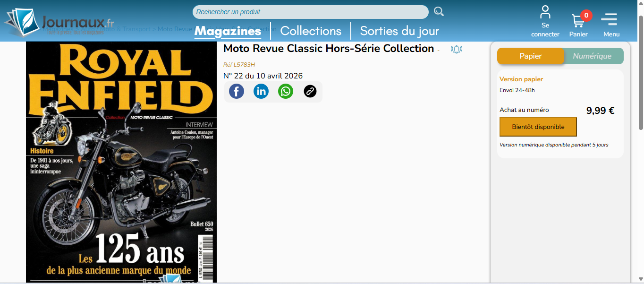Share the magazine on Facebook
This screenshot has height=284, width=644.
237,91
